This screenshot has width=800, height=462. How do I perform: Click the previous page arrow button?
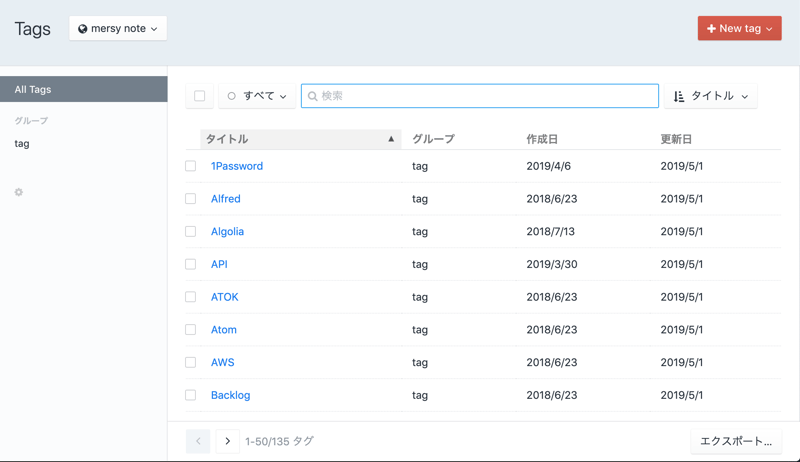click(198, 441)
